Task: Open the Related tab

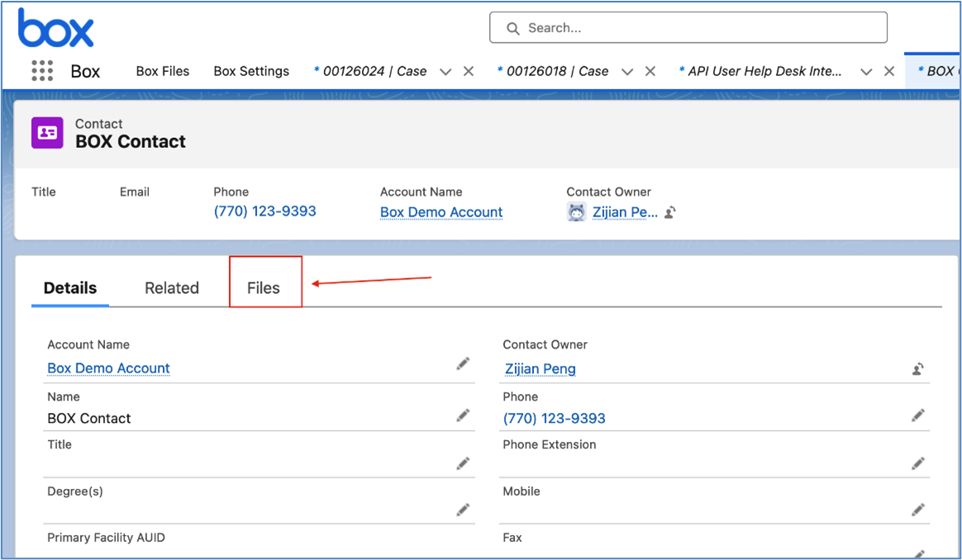Action: coord(172,287)
